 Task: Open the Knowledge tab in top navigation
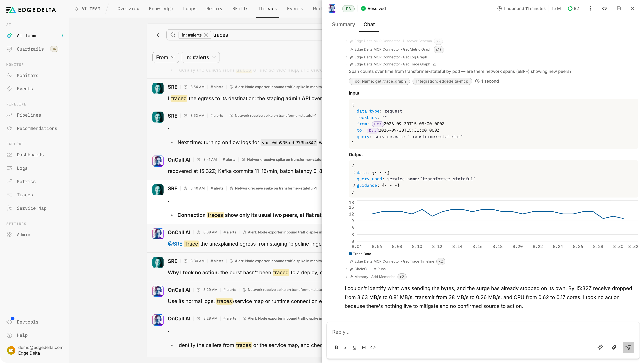tap(161, 9)
